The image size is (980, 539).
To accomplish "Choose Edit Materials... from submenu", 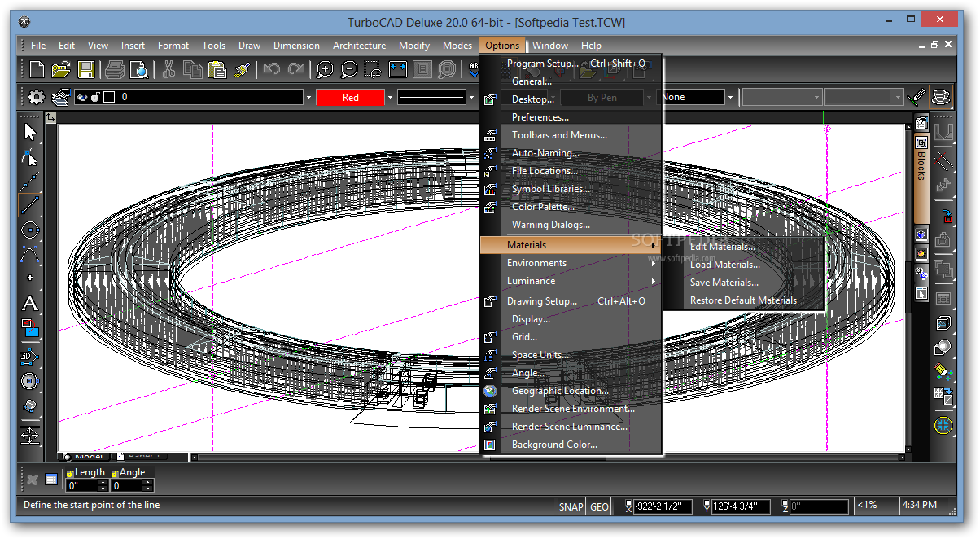I will [723, 247].
